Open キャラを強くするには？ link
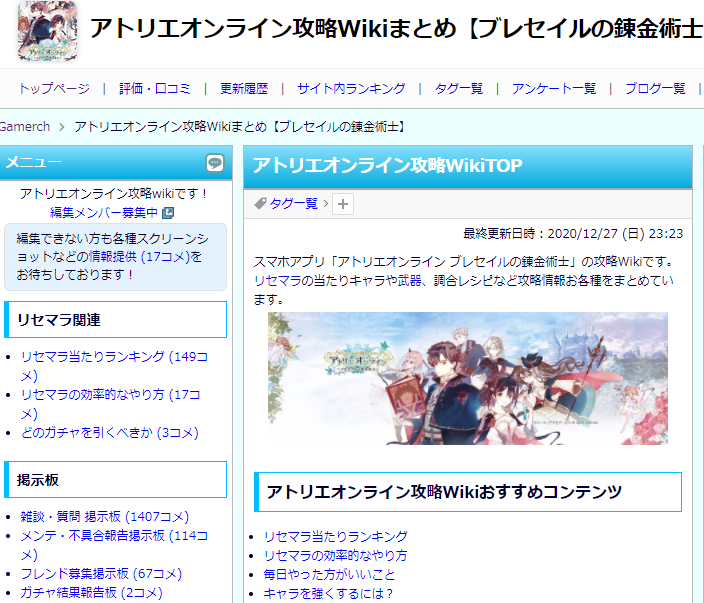This screenshot has width=704, height=603. click(328, 593)
